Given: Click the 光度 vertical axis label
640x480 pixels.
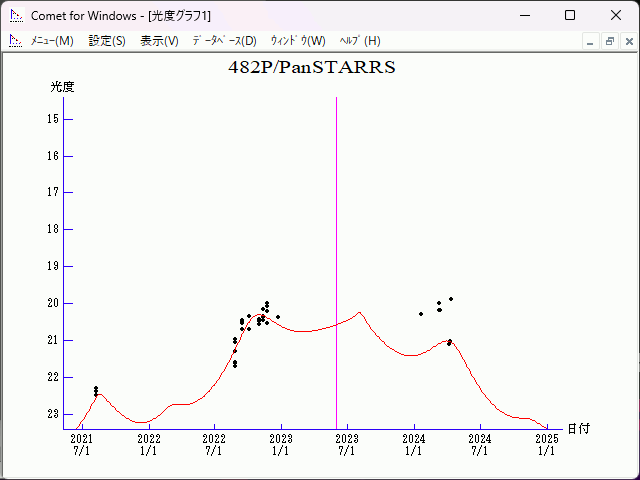Looking at the screenshot, I should (63, 87).
